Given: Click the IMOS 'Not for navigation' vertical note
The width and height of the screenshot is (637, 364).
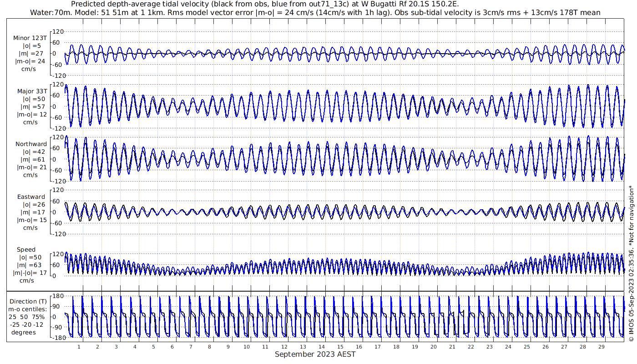Looking at the screenshot, I should [x=631, y=264].
